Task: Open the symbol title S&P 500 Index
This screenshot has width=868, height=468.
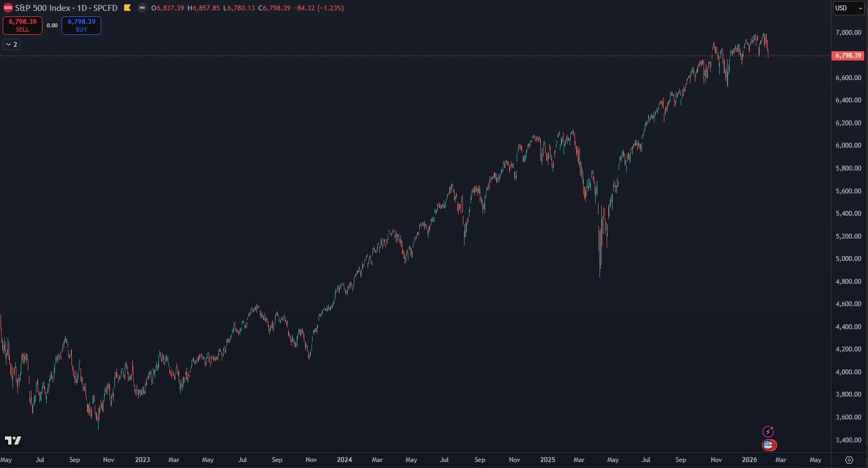Action: point(42,8)
